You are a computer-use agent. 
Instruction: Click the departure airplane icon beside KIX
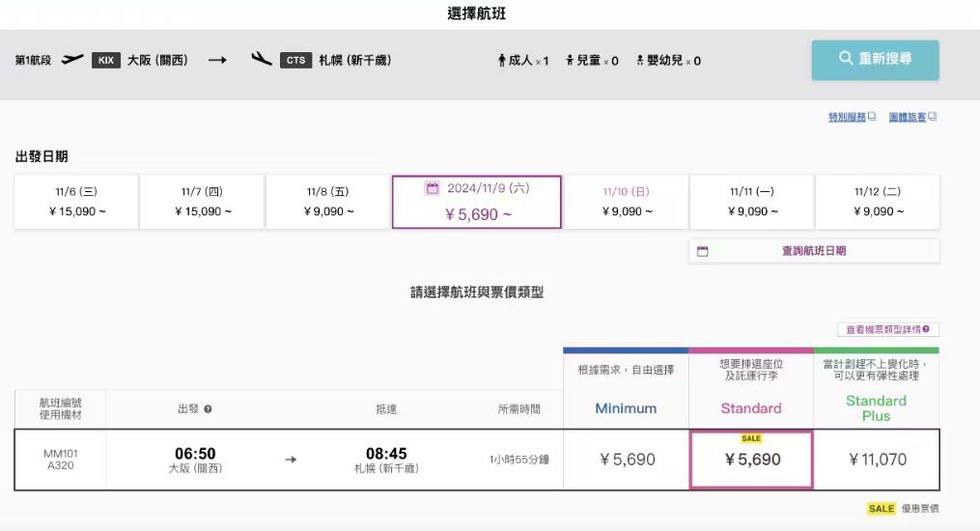tap(72, 60)
